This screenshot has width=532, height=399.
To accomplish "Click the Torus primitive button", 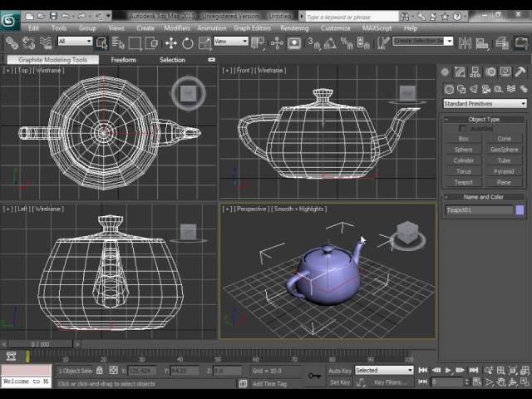I will (x=464, y=171).
